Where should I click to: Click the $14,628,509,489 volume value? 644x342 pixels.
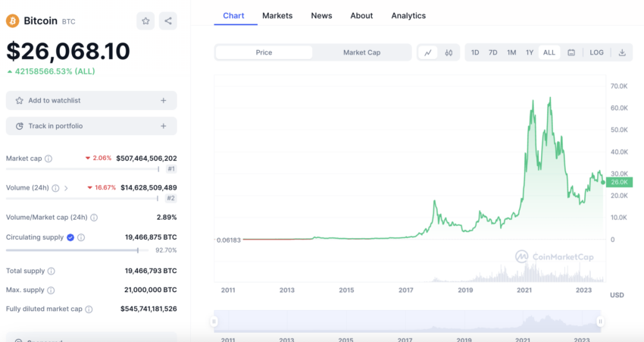coord(148,188)
